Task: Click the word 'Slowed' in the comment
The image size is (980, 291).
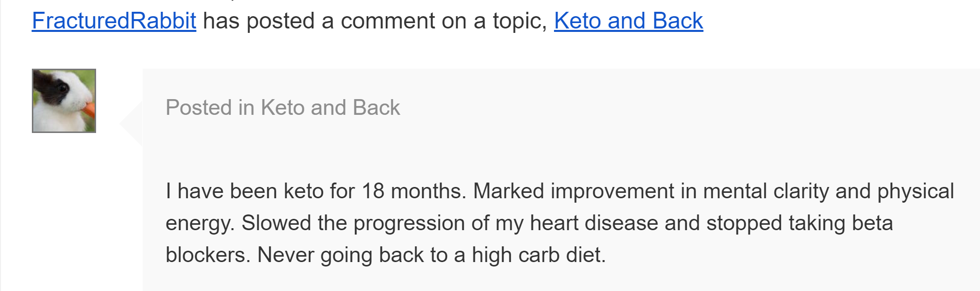Action: 276,223
